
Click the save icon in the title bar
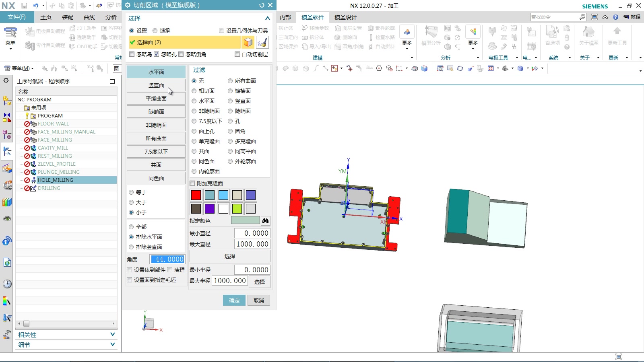pyautogui.click(x=24, y=6)
